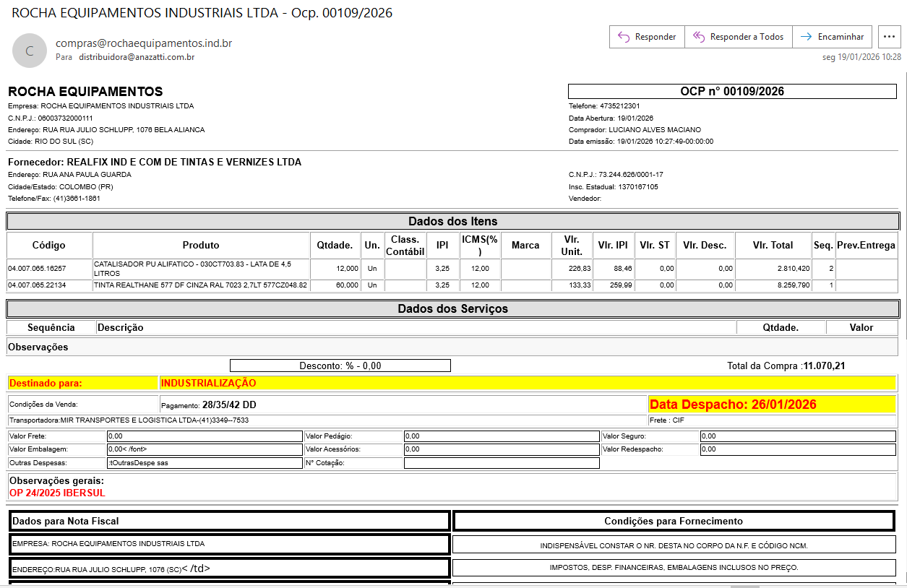Open the more actions ellipsis menu
The height and width of the screenshot is (588, 907).
tap(889, 37)
